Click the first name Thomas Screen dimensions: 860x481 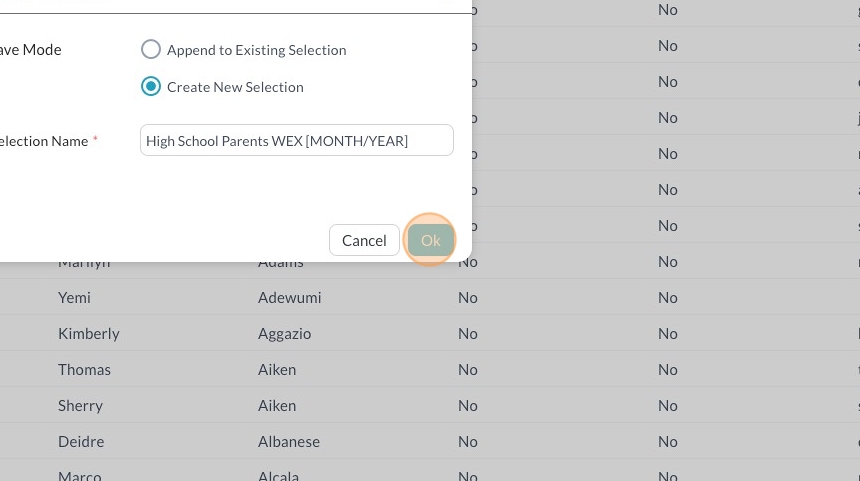click(84, 370)
